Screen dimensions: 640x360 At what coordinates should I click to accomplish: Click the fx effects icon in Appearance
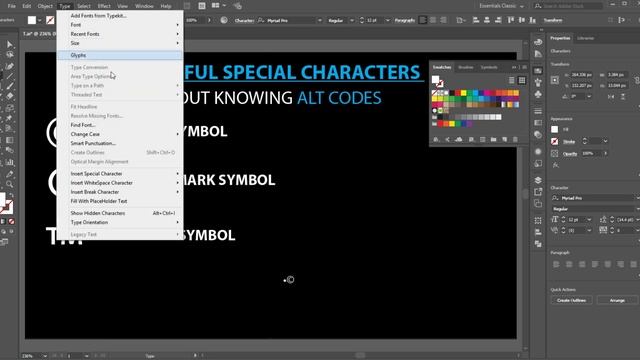click(555, 165)
